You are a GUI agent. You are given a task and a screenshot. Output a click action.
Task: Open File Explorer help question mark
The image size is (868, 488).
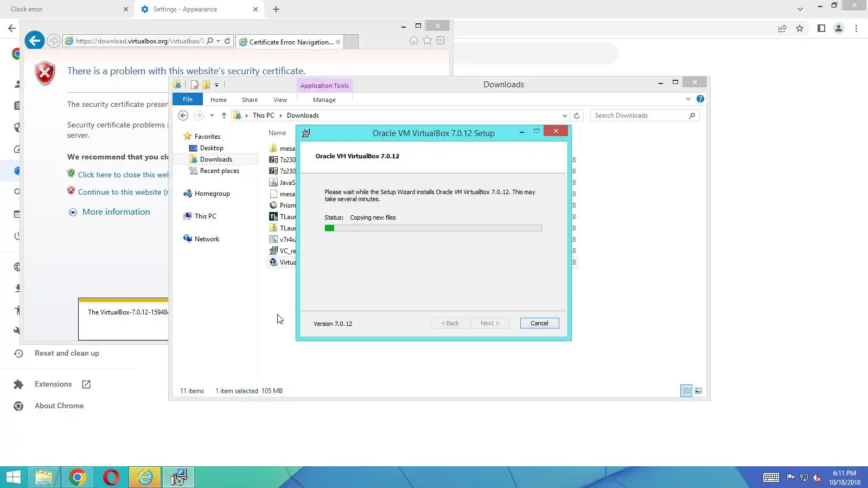tap(700, 99)
